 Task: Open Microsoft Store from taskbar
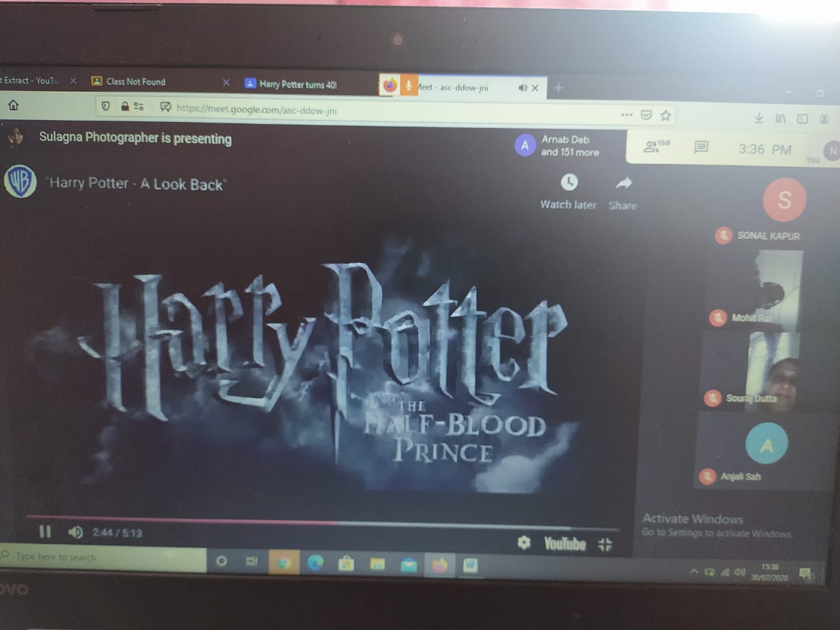pyautogui.click(x=346, y=563)
